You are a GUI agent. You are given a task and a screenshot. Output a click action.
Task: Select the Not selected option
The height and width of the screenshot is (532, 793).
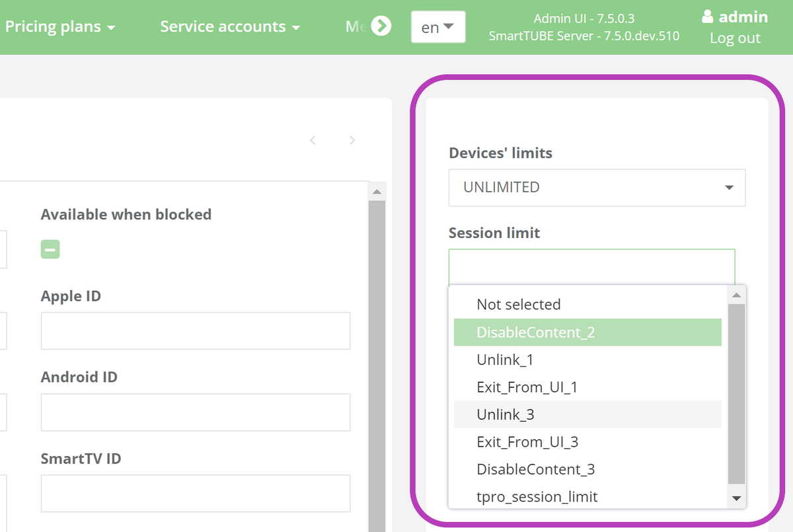pyautogui.click(x=587, y=305)
